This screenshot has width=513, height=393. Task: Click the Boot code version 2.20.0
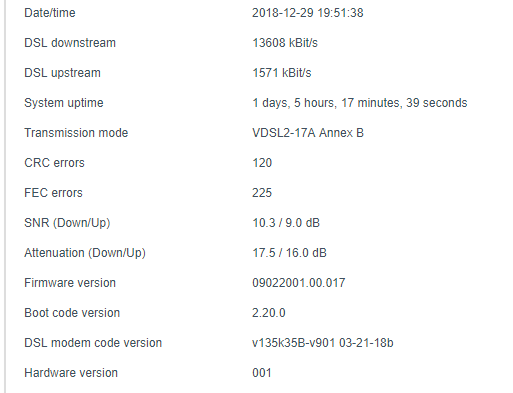pyautogui.click(x=269, y=313)
